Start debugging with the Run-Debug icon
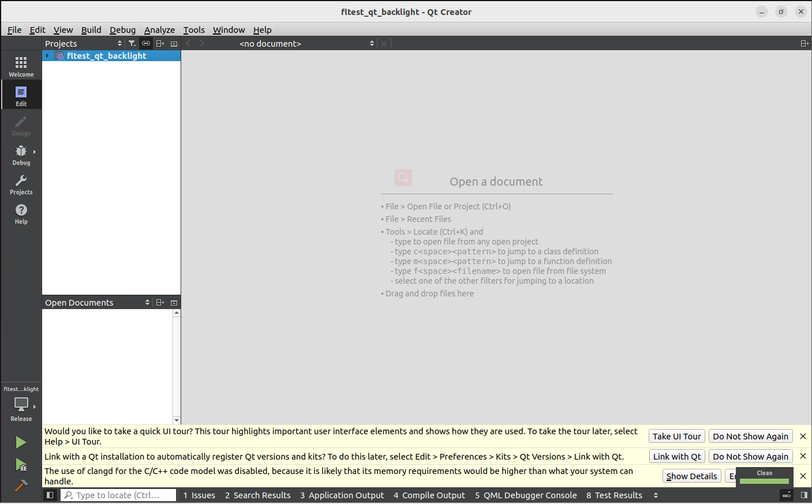The width and height of the screenshot is (812, 504). click(21, 465)
